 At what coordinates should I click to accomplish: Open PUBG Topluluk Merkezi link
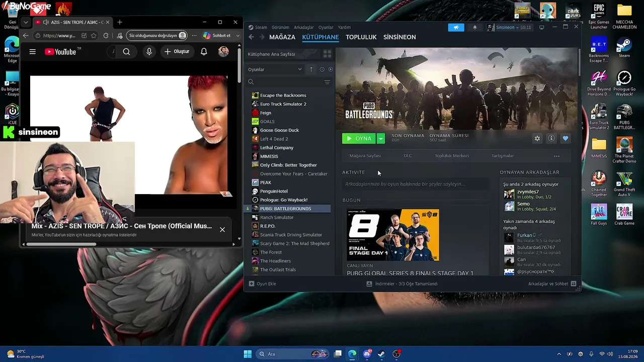pos(452,156)
